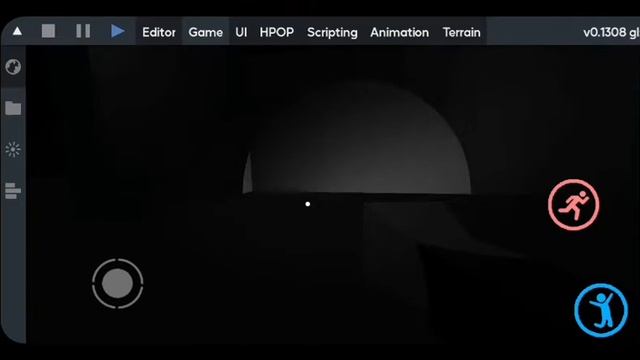Image resolution: width=640 pixels, height=360 pixels.
Task: Click the blue Play button
Action: [x=118, y=31]
